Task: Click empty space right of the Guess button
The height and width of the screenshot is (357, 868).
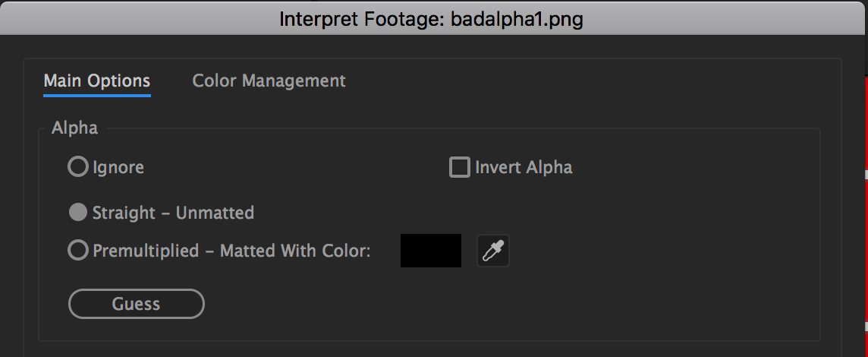Action: pyautogui.click(x=455, y=304)
